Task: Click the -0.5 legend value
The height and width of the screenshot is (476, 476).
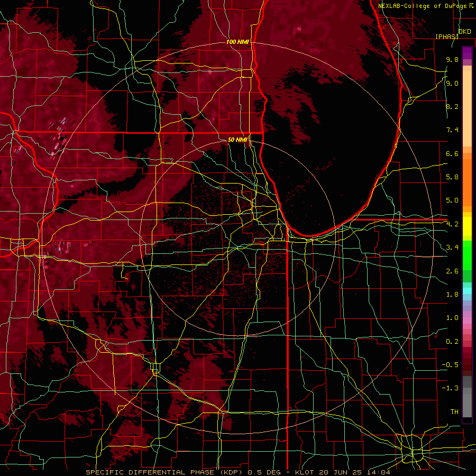Action: 450,365
